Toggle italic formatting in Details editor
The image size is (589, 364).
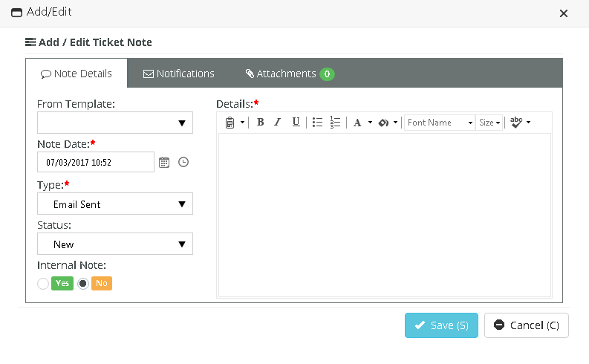click(278, 123)
